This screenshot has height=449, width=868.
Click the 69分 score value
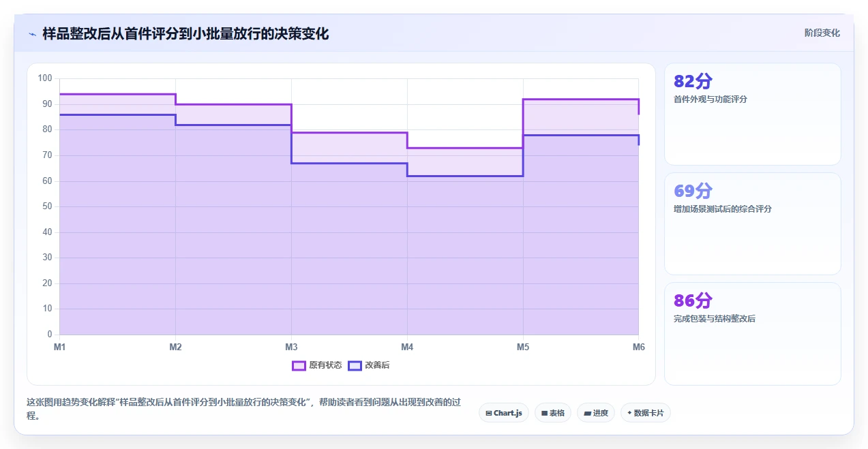pyautogui.click(x=693, y=191)
